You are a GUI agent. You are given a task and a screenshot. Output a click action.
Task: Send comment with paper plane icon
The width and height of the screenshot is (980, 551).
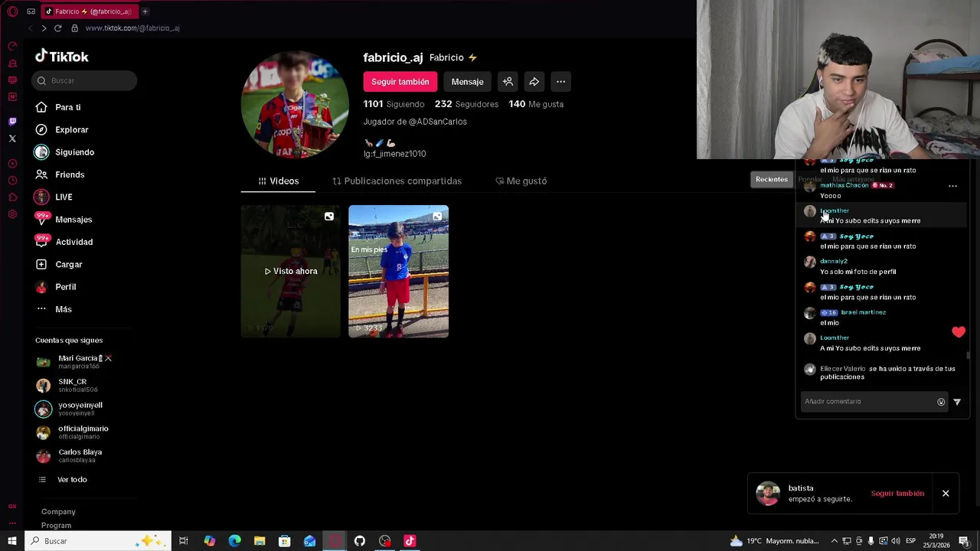click(957, 402)
